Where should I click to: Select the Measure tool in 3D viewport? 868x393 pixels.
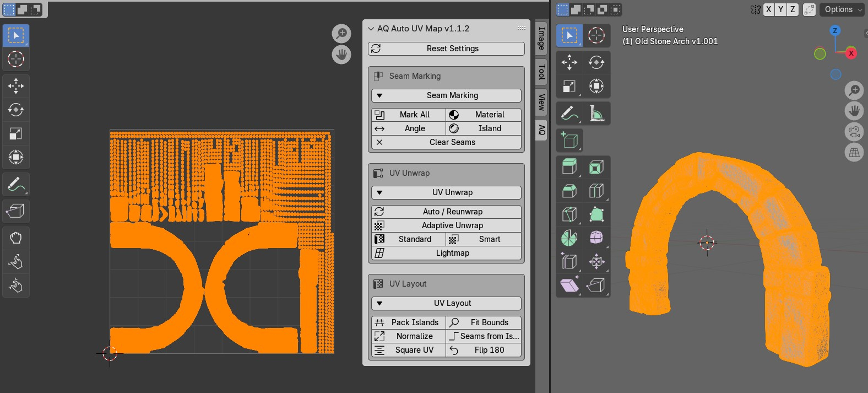pyautogui.click(x=596, y=114)
